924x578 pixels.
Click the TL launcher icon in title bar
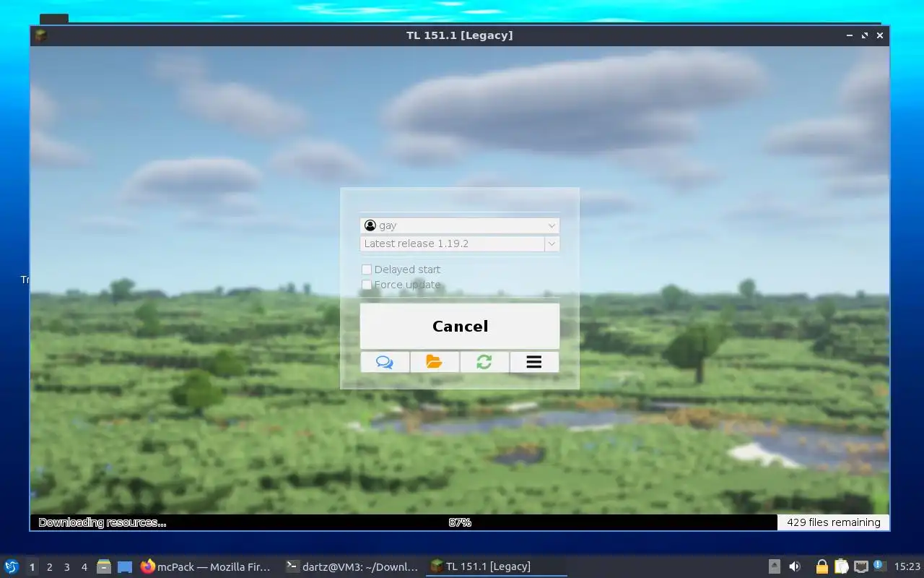pyautogui.click(x=40, y=35)
